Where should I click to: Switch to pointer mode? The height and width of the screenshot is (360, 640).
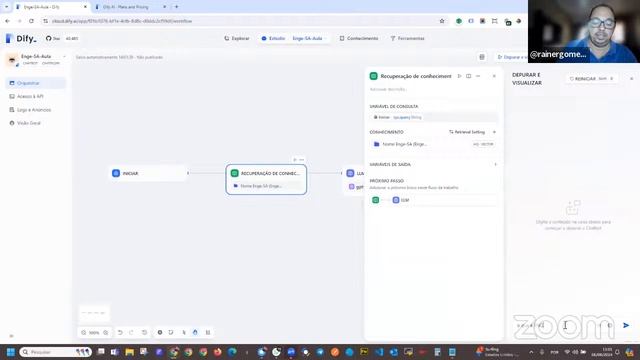tap(184, 333)
